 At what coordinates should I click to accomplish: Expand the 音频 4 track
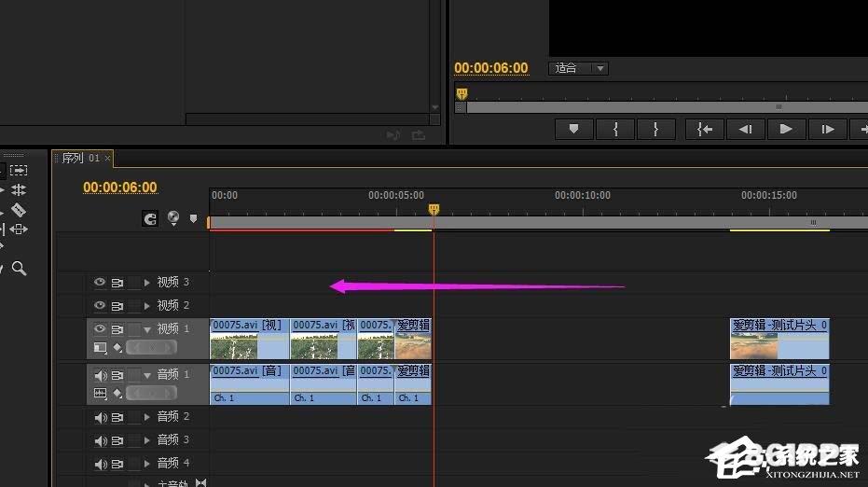pyautogui.click(x=146, y=463)
